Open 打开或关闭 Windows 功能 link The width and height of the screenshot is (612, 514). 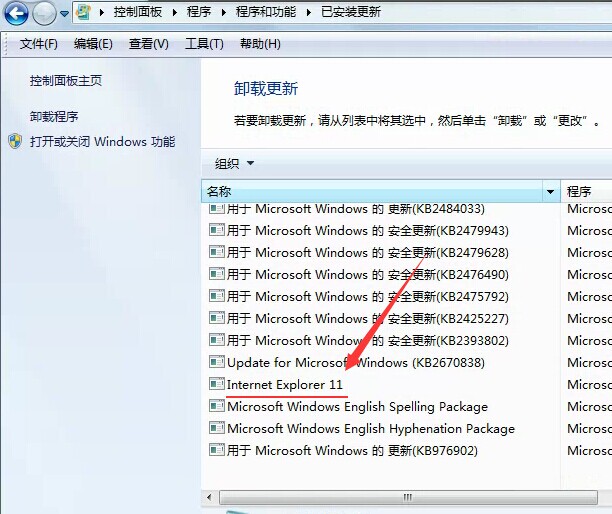[x=103, y=141]
